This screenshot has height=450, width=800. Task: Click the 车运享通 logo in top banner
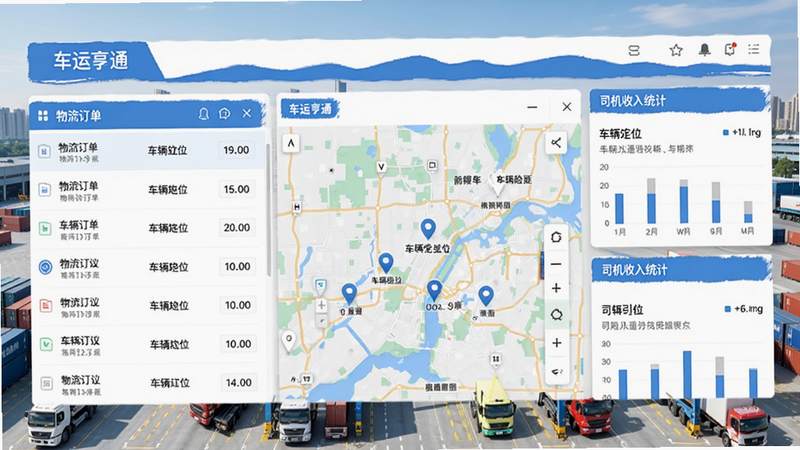(x=91, y=61)
